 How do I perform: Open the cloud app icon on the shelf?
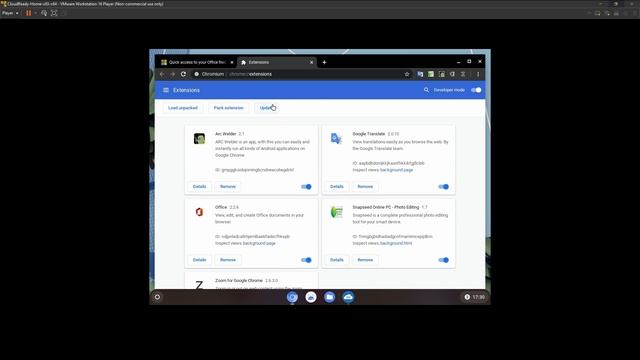coord(348,297)
